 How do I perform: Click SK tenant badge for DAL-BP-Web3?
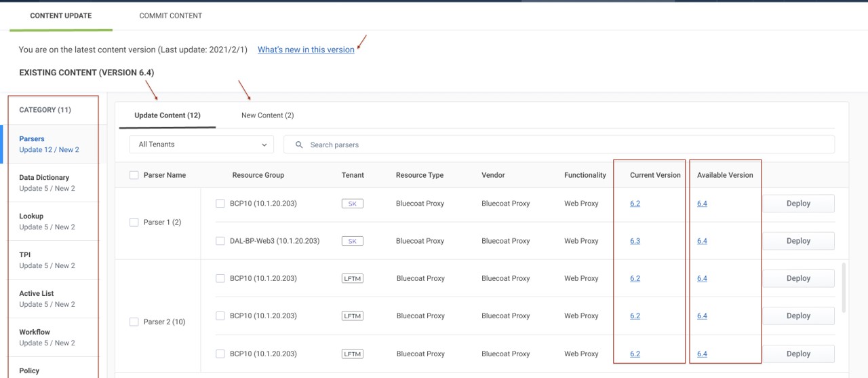pyautogui.click(x=352, y=241)
